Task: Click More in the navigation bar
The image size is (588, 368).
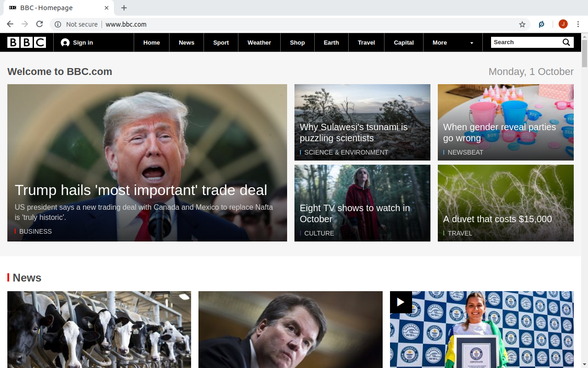Action: (x=440, y=42)
